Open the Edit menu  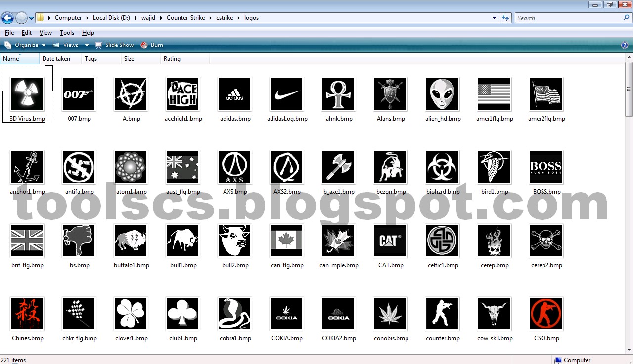pyautogui.click(x=26, y=33)
